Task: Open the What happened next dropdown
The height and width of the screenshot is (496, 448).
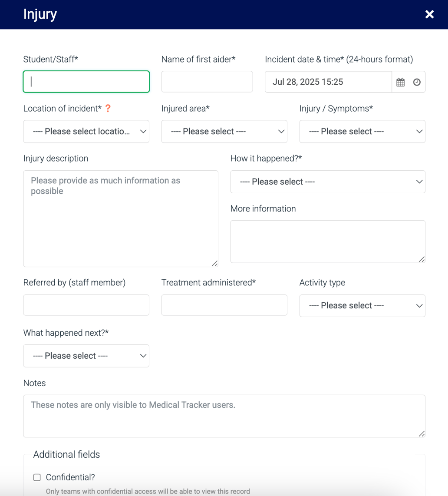Action: pos(86,356)
